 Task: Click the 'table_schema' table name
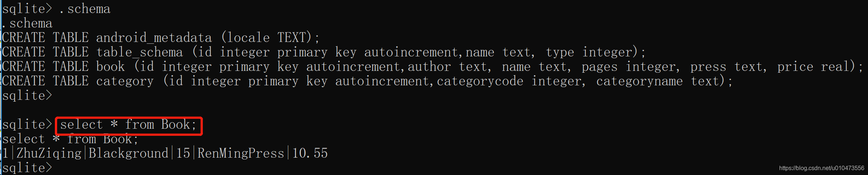[x=140, y=52]
